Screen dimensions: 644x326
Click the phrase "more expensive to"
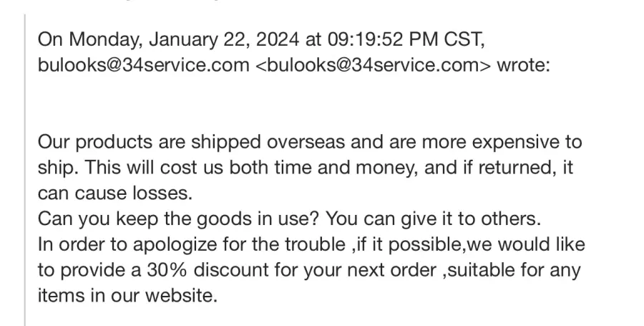[x=502, y=143]
